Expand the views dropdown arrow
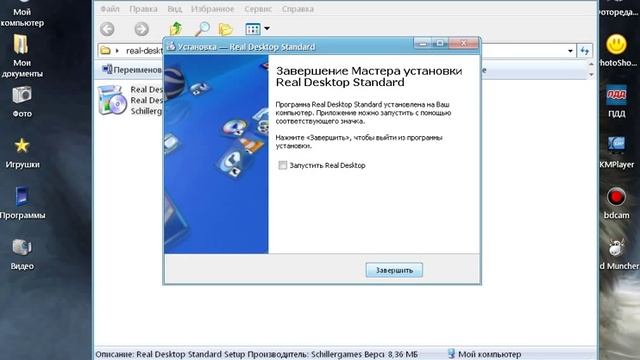Image resolution: width=640 pixels, height=360 pixels. tap(267, 29)
